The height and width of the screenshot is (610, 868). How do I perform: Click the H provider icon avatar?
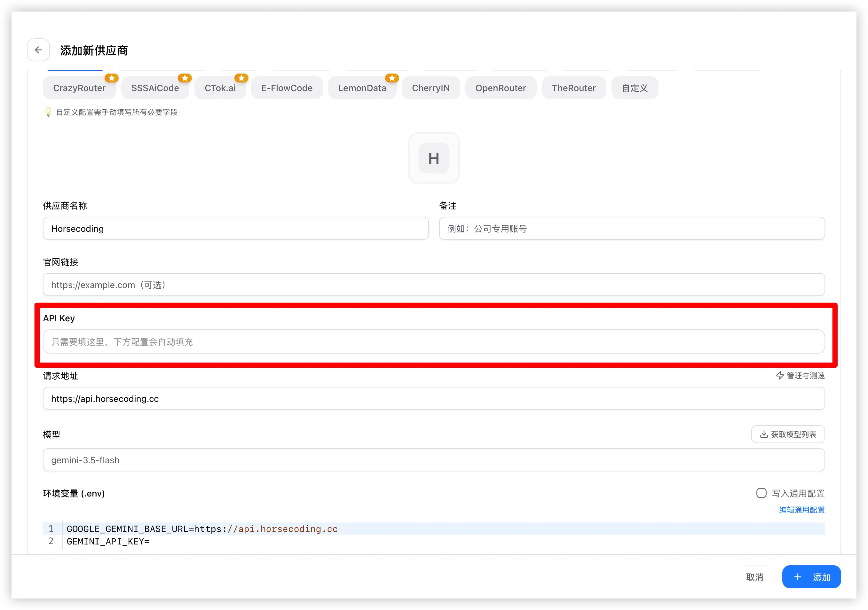(434, 158)
